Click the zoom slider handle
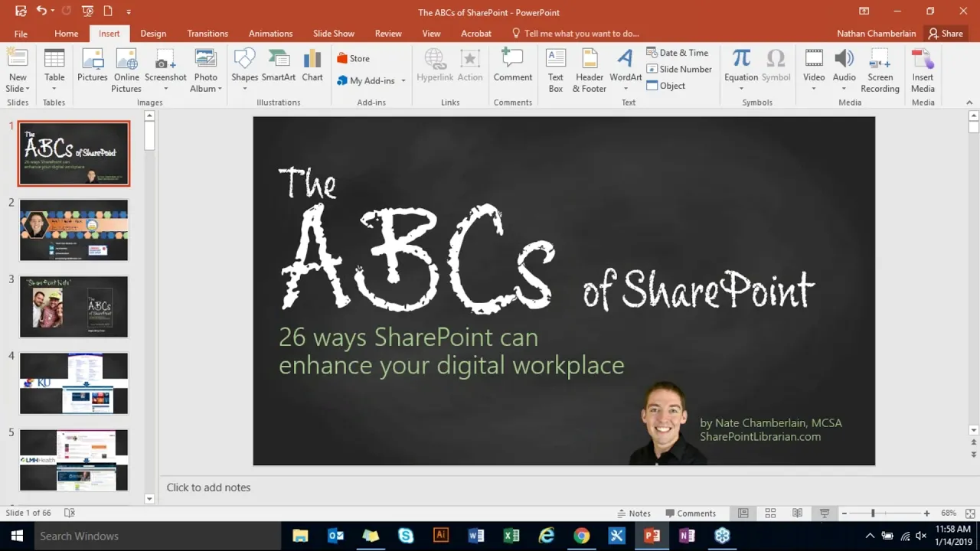This screenshot has height=551, width=980. pos(873,514)
